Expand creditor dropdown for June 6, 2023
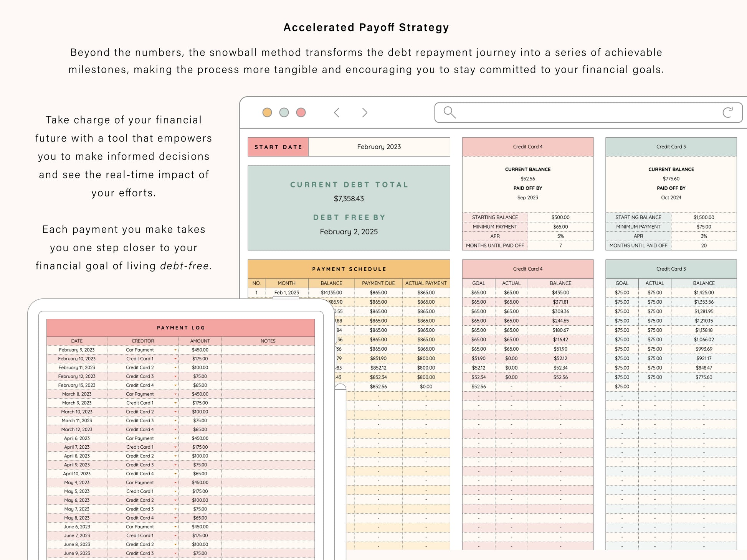This screenshot has width=747, height=560. point(175,527)
